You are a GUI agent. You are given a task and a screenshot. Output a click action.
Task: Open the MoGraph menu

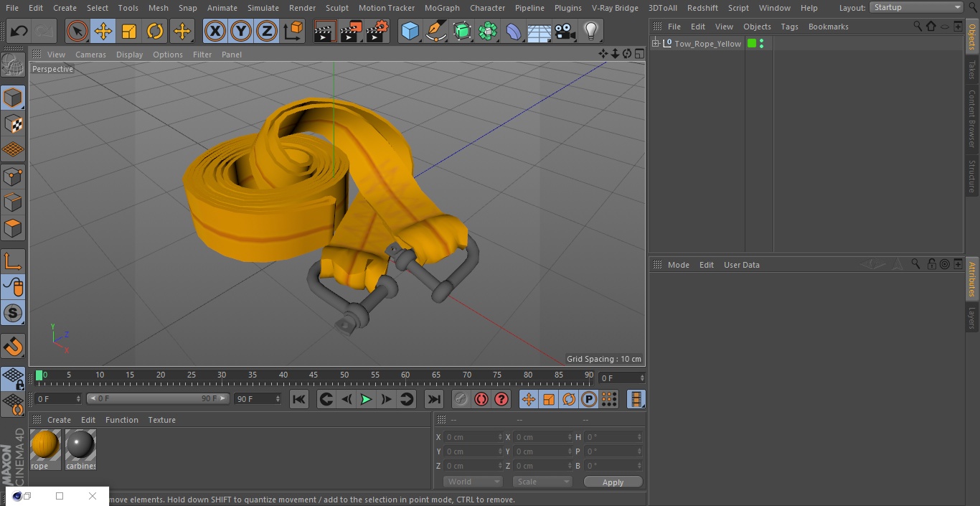point(442,8)
